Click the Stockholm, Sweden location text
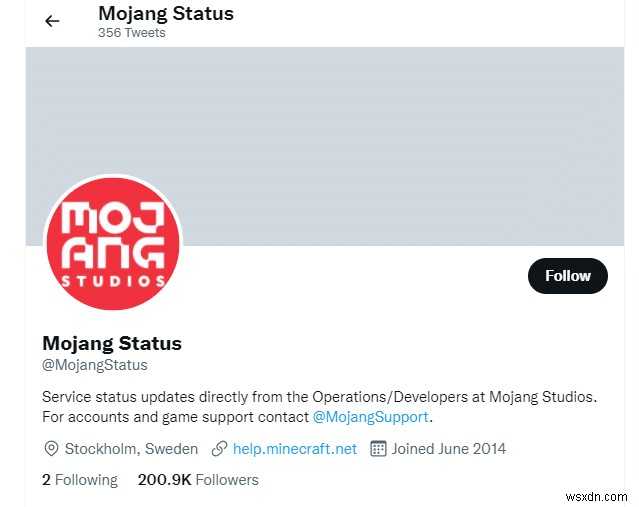The height and width of the screenshot is (507, 639). 131,449
